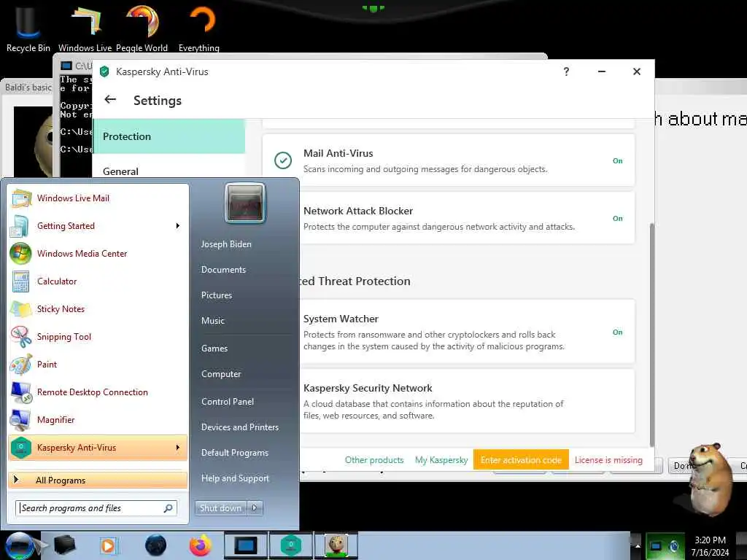Click the Windows Live Mail icon in Start menu

click(21, 198)
